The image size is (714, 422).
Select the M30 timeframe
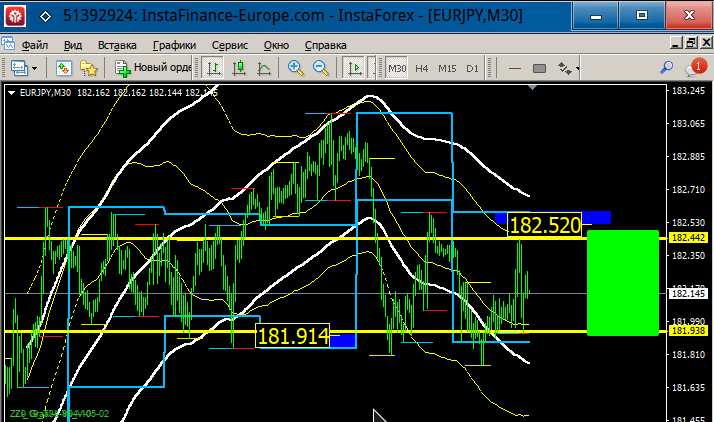397,68
